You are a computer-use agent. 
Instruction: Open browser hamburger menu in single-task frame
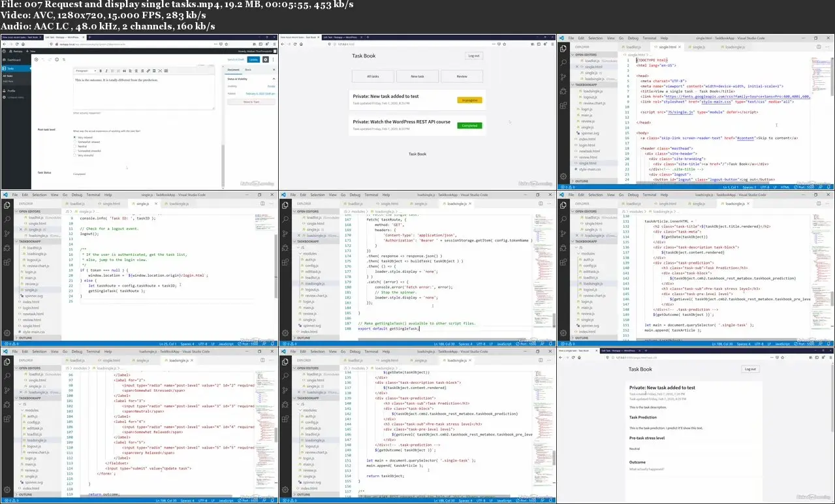pos(831,357)
